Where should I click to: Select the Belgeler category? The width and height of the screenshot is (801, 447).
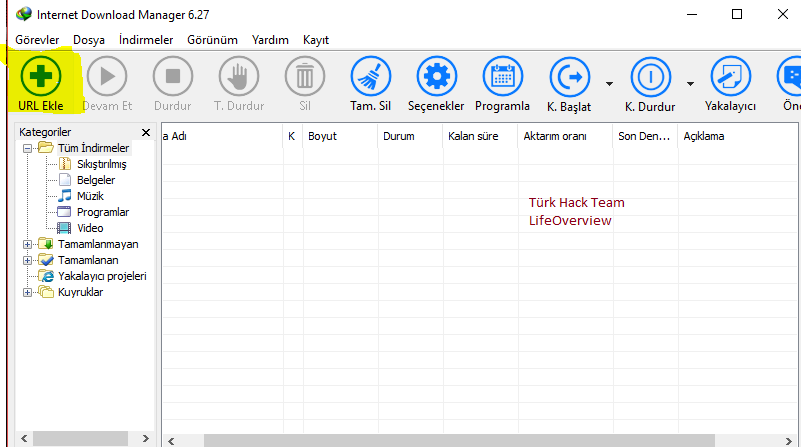[x=96, y=180]
